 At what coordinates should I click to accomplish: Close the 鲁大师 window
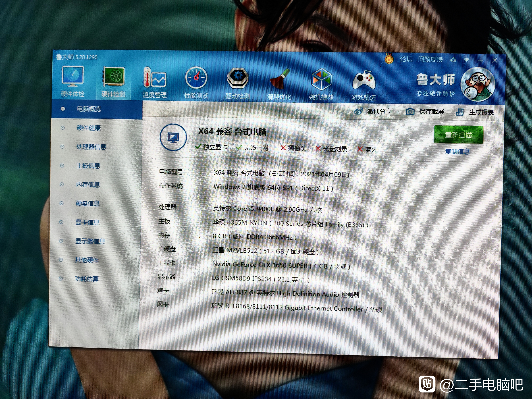[x=494, y=60]
